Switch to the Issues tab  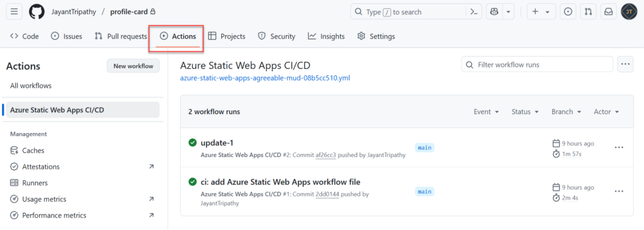[66, 36]
